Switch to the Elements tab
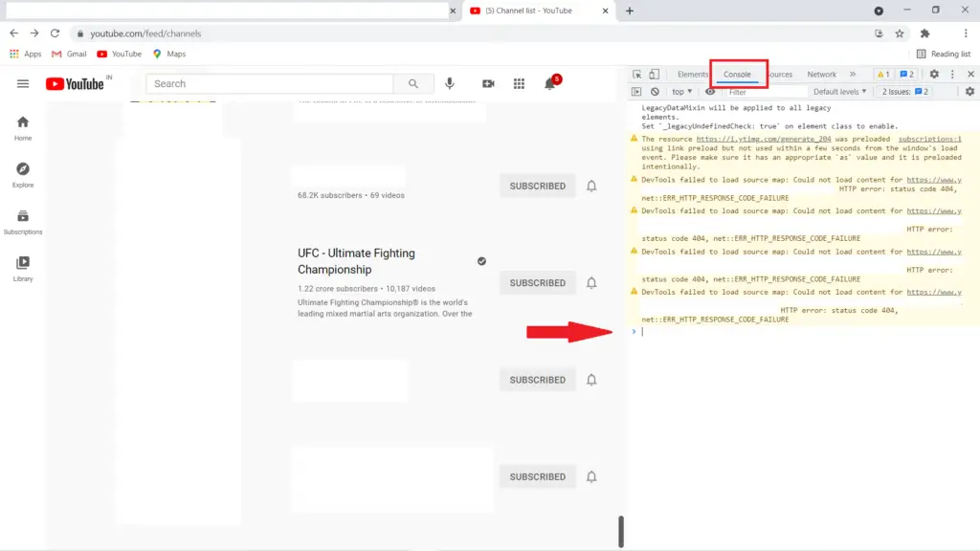 693,75
